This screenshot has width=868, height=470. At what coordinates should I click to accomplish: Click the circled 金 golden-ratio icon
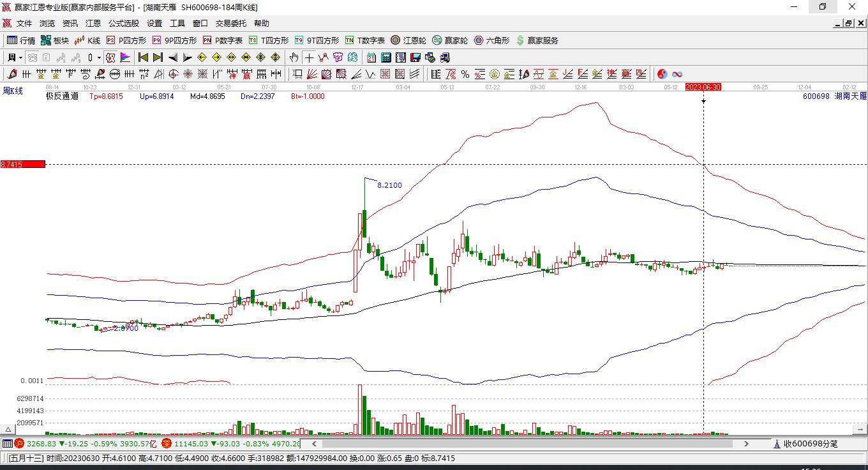(x=494, y=74)
